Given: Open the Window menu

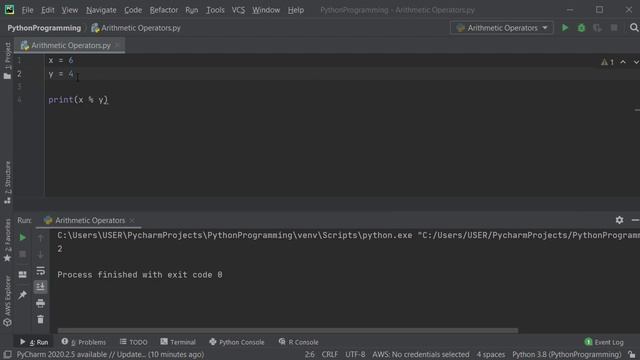Looking at the screenshot, I should [266, 10].
